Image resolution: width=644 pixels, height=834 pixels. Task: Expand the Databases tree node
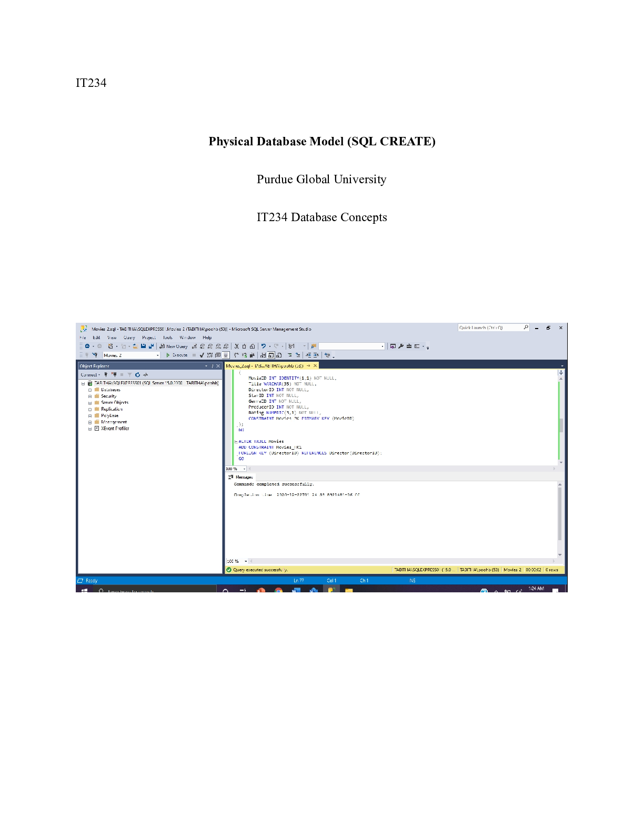[90, 390]
